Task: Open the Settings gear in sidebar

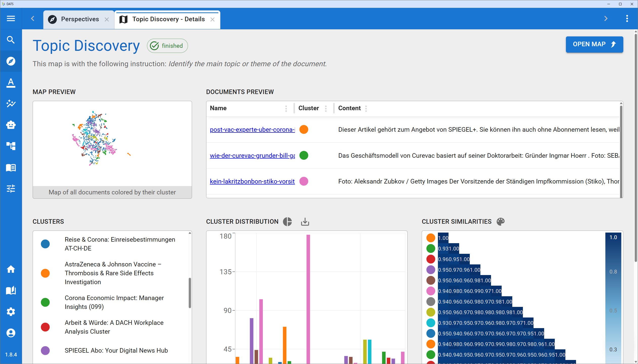Action: [x=11, y=312]
